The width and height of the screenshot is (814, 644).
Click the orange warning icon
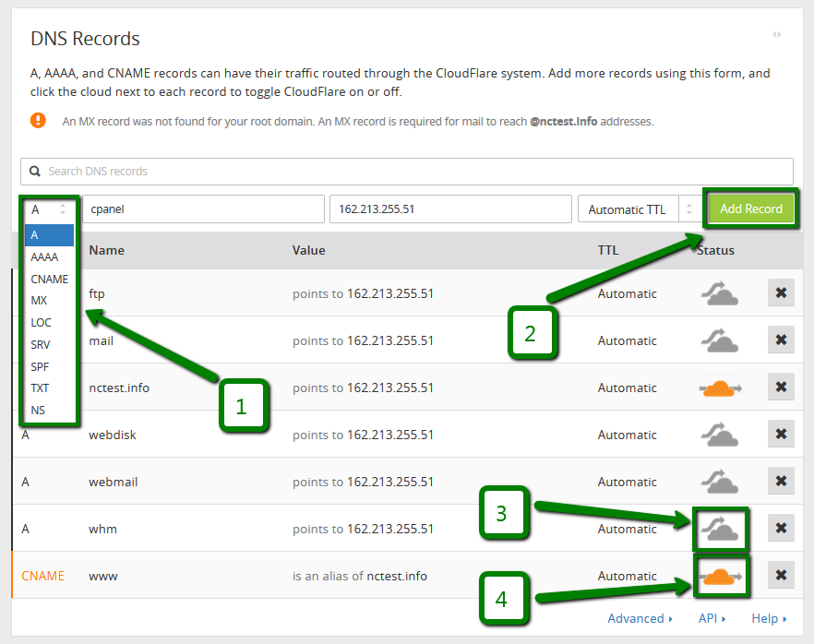point(38,120)
